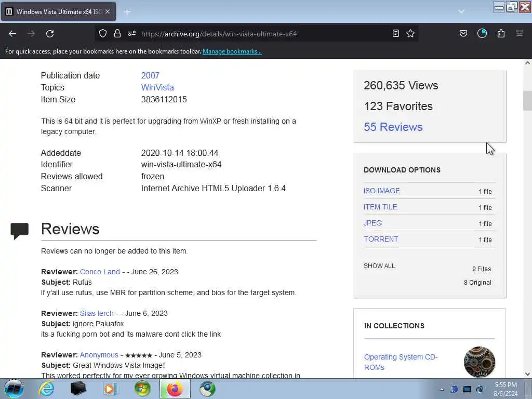
Task: Click Addeddate value 2020-10-14 18:00:44
Action: 179,153
